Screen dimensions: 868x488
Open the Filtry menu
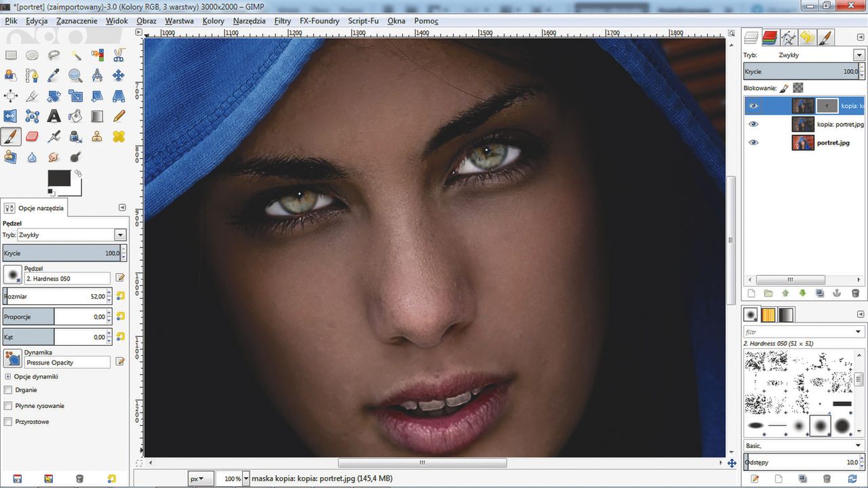tap(283, 21)
